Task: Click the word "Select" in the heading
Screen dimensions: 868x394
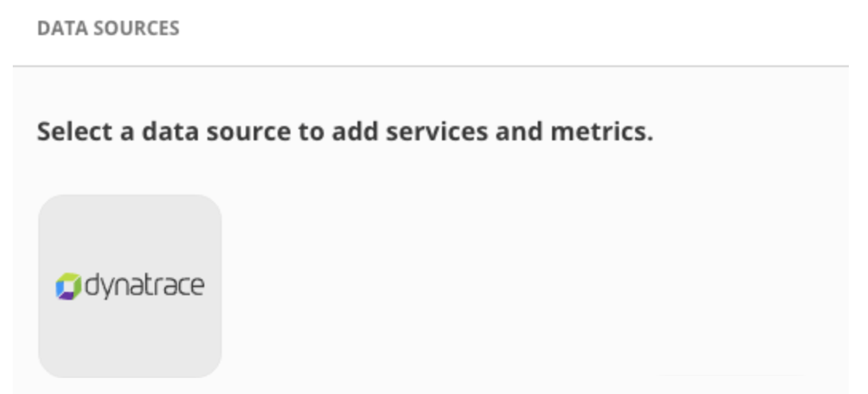Action: click(75, 132)
